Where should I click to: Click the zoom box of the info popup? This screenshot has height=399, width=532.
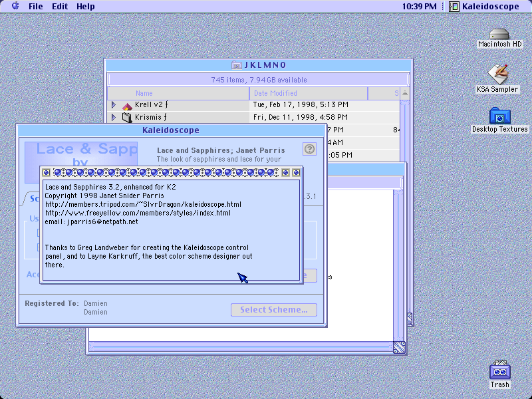[286, 173]
